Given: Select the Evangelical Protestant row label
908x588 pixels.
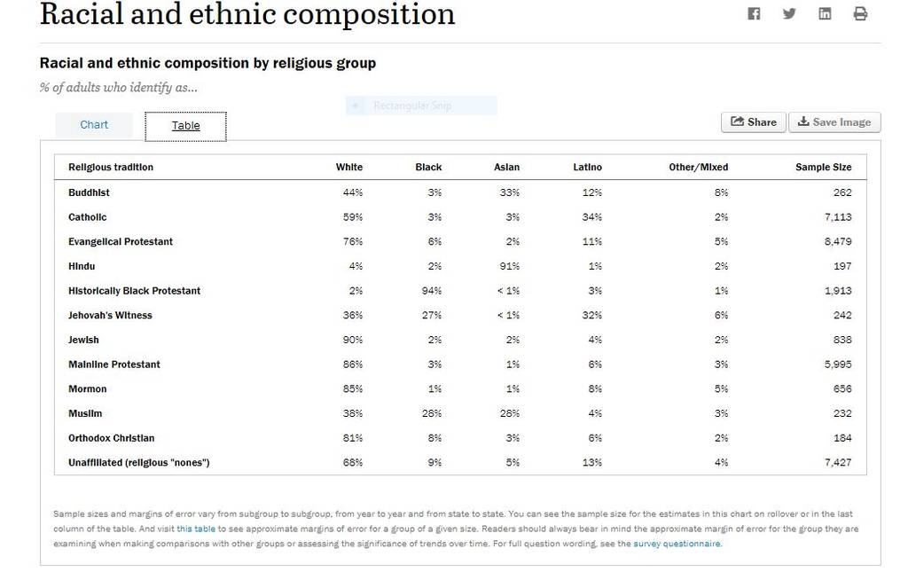Looking at the screenshot, I should point(121,241).
